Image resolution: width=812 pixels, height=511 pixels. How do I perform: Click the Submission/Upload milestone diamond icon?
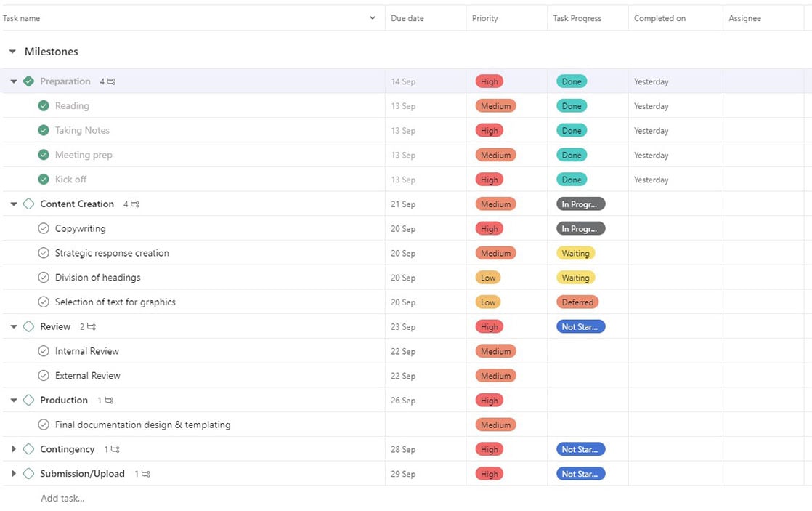[29, 474]
